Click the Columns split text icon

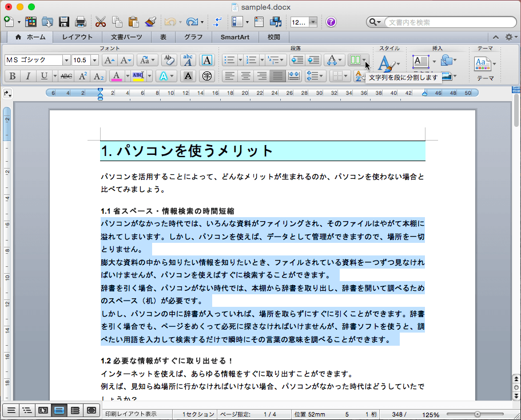pos(355,60)
